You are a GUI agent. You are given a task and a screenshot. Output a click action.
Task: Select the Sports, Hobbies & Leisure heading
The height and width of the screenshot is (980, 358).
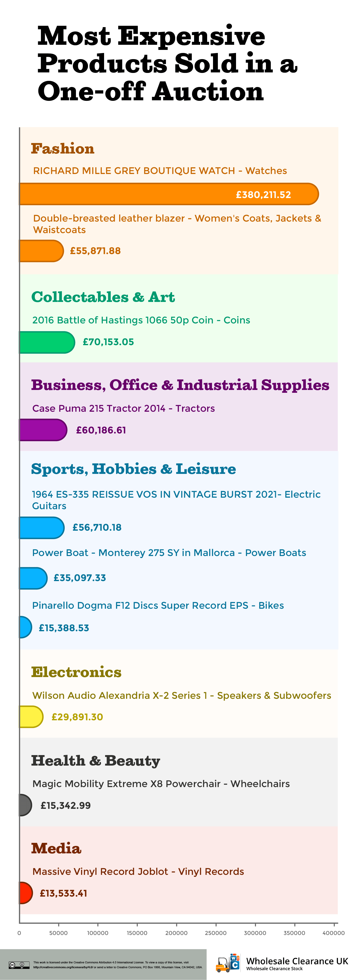pos(133,469)
